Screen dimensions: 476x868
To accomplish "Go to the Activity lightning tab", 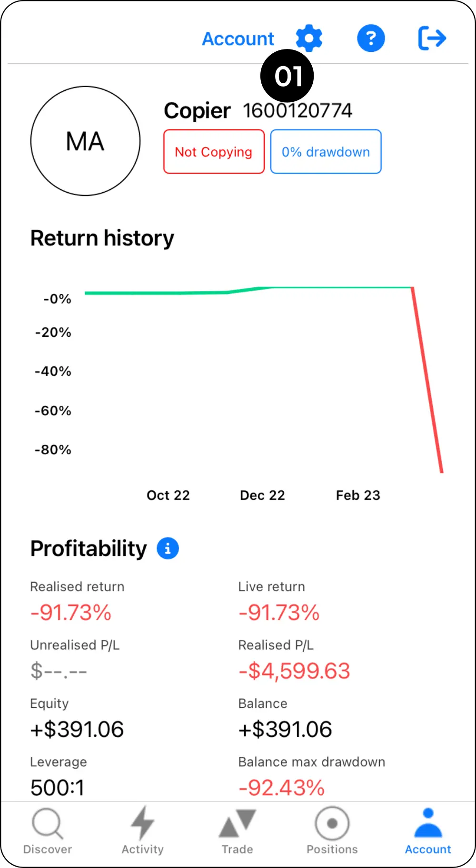I will pyautogui.click(x=142, y=830).
